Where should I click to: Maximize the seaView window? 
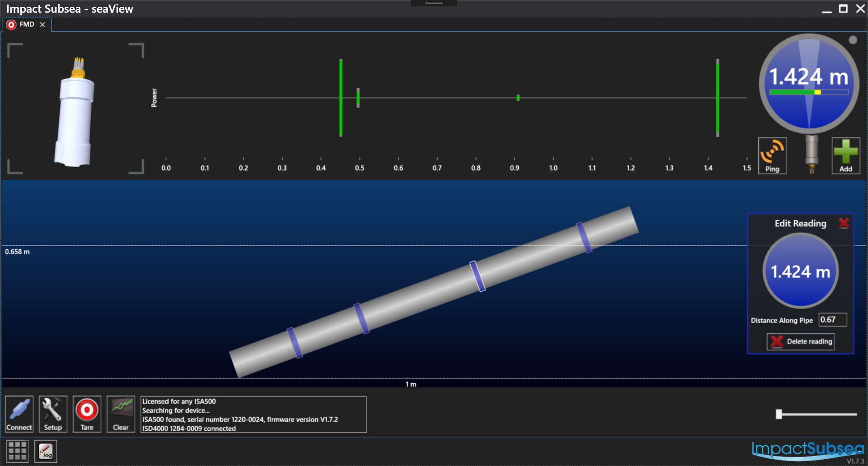(x=844, y=9)
